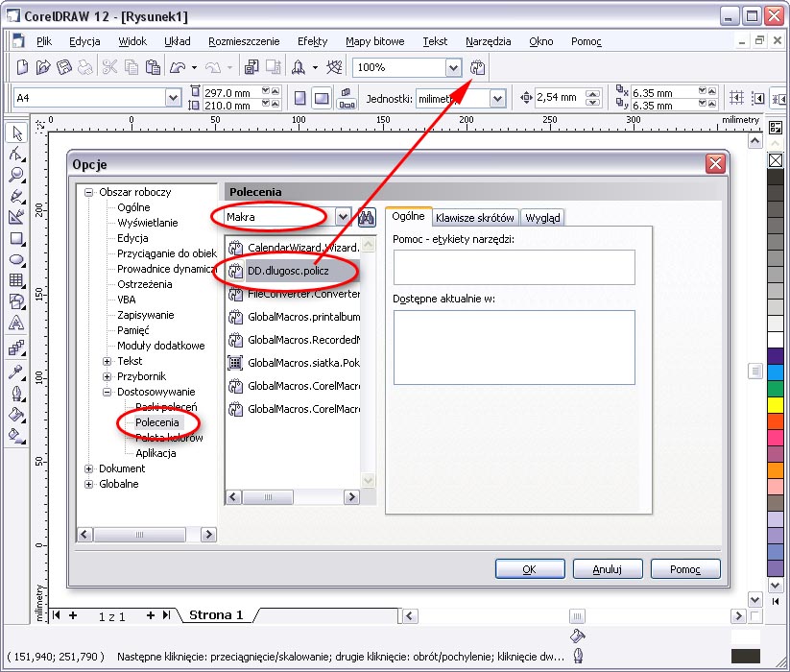Open the Narzędzia menu

point(488,41)
